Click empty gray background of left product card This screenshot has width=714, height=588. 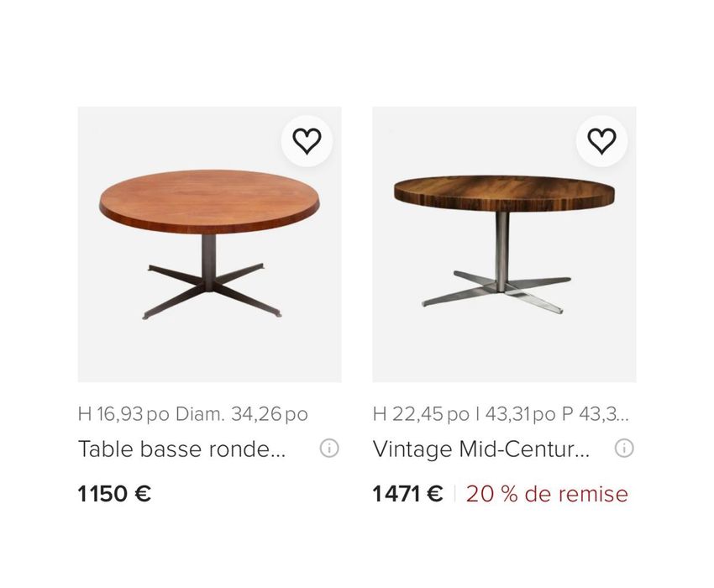126,344
